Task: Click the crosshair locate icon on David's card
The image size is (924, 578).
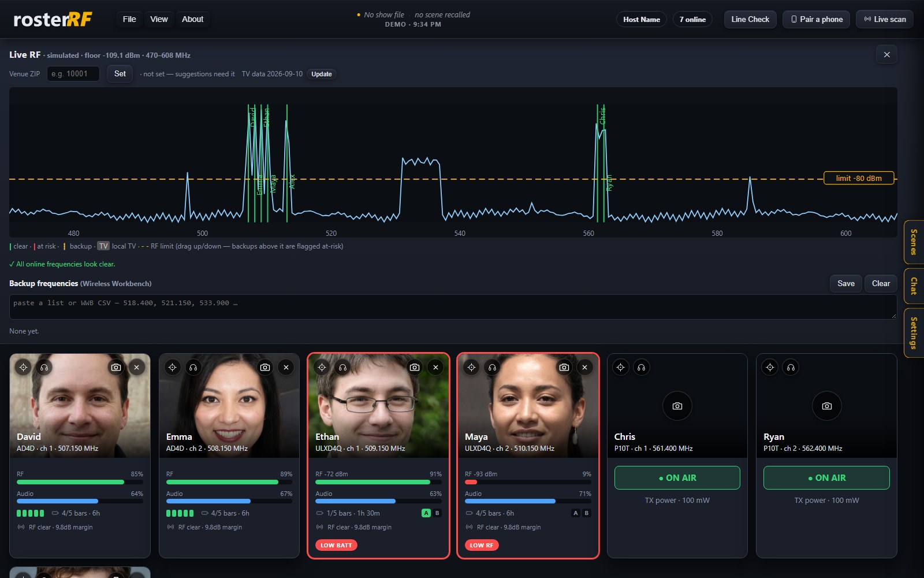Action: (x=23, y=367)
